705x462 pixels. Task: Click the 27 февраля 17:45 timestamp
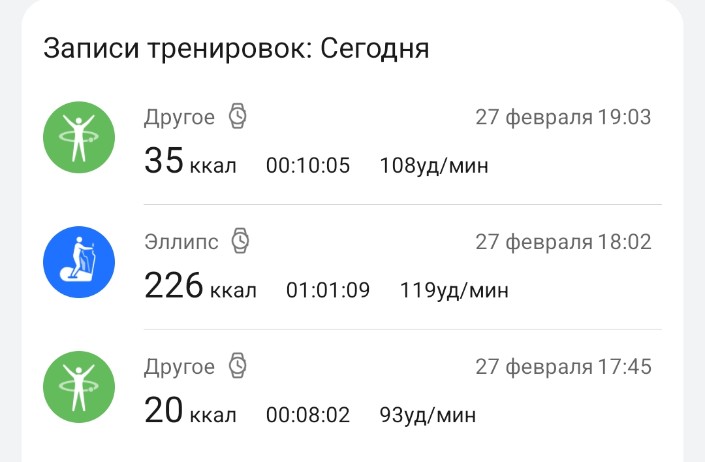[x=563, y=367]
